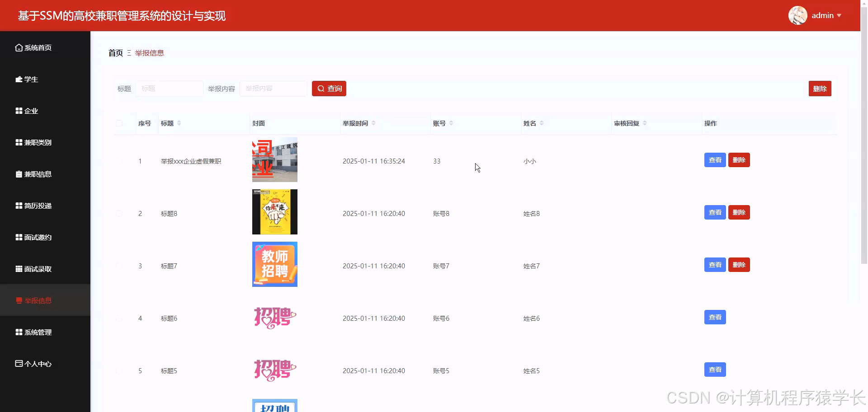
Task: Open the 举报信息 menu item
Action: 38,300
